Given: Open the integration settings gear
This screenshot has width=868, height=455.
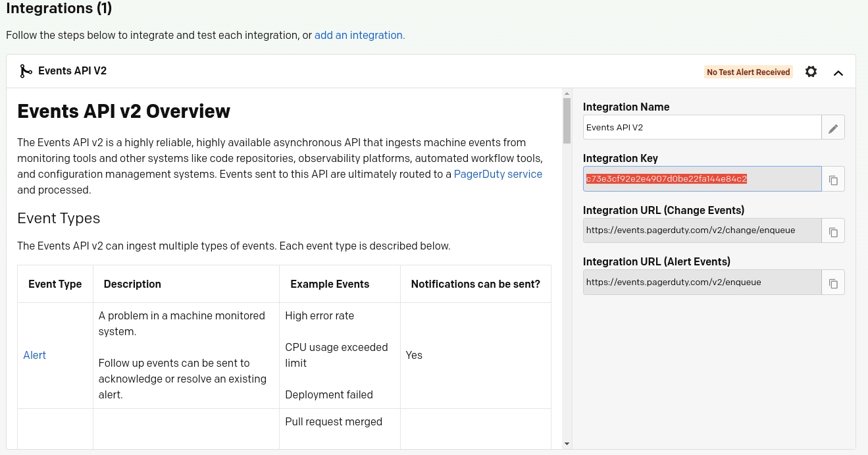Looking at the screenshot, I should pyautogui.click(x=811, y=72).
